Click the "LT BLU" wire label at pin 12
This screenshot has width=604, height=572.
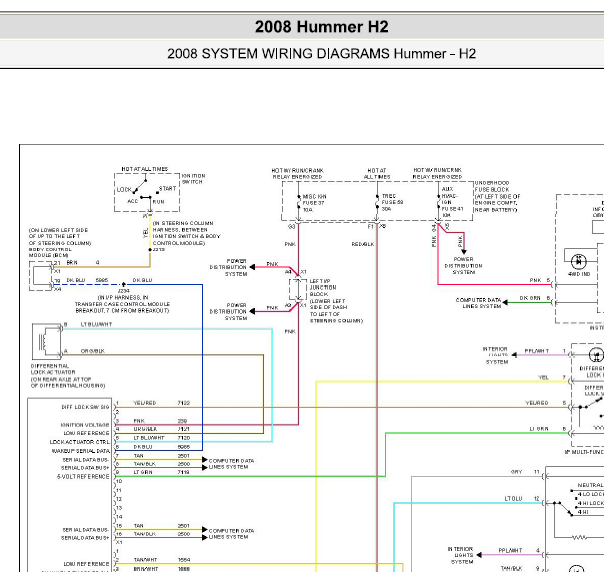coord(513,498)
